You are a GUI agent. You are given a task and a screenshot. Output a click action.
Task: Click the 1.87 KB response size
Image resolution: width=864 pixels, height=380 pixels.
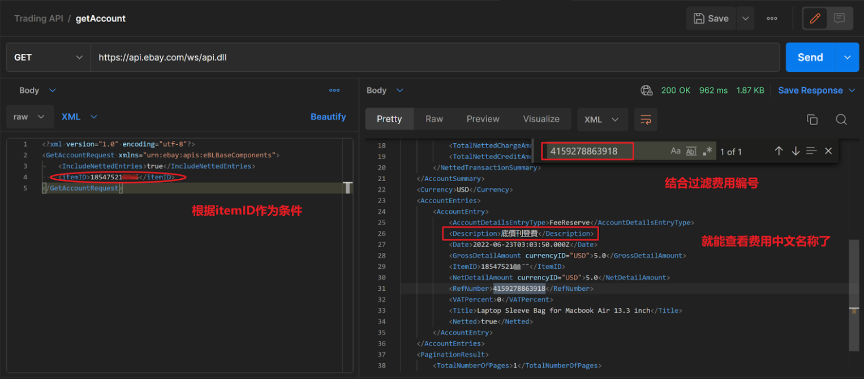click(750, 90)
